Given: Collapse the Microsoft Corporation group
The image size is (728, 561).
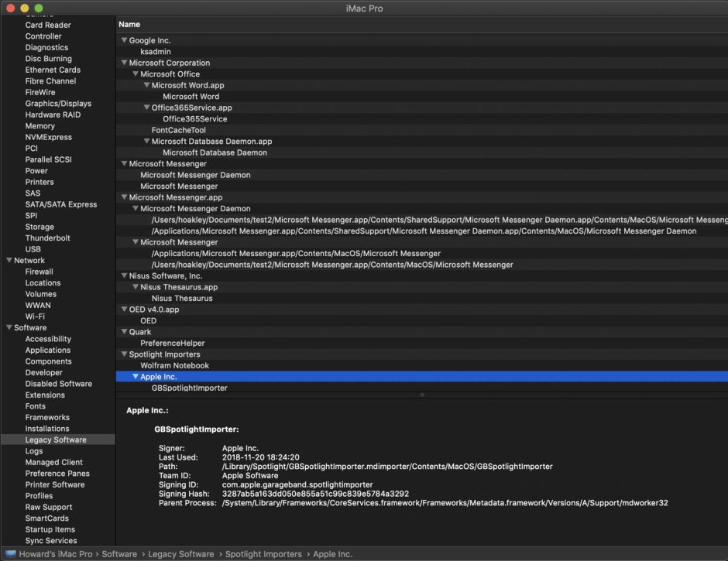Looking at the screenshot, I should [x=124, y=63].
